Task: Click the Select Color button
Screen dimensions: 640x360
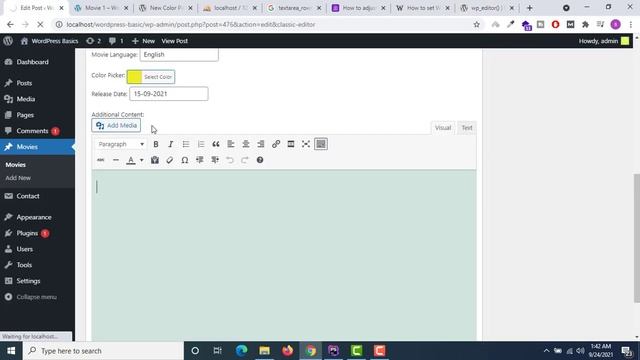Action: (158, 77)
